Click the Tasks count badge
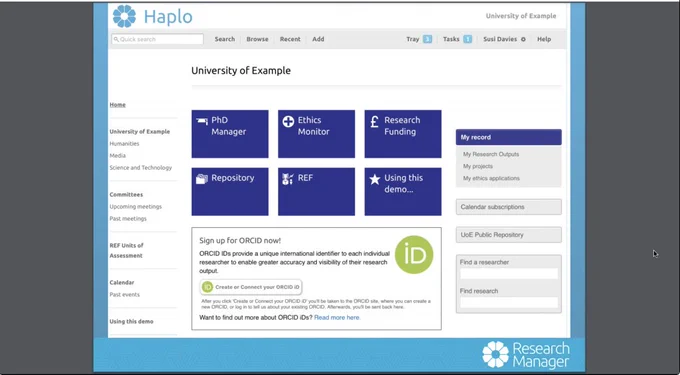Viewport: 680px width, 375px height. 468,39
